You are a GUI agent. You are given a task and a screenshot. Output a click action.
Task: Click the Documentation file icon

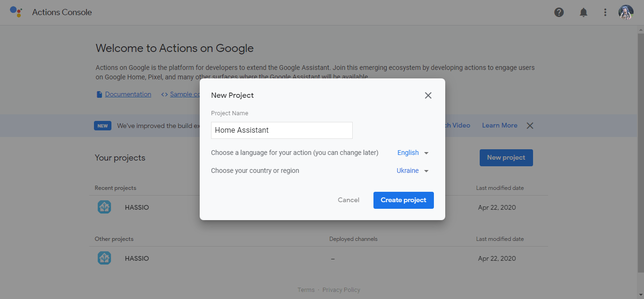(x=99, y=94)
